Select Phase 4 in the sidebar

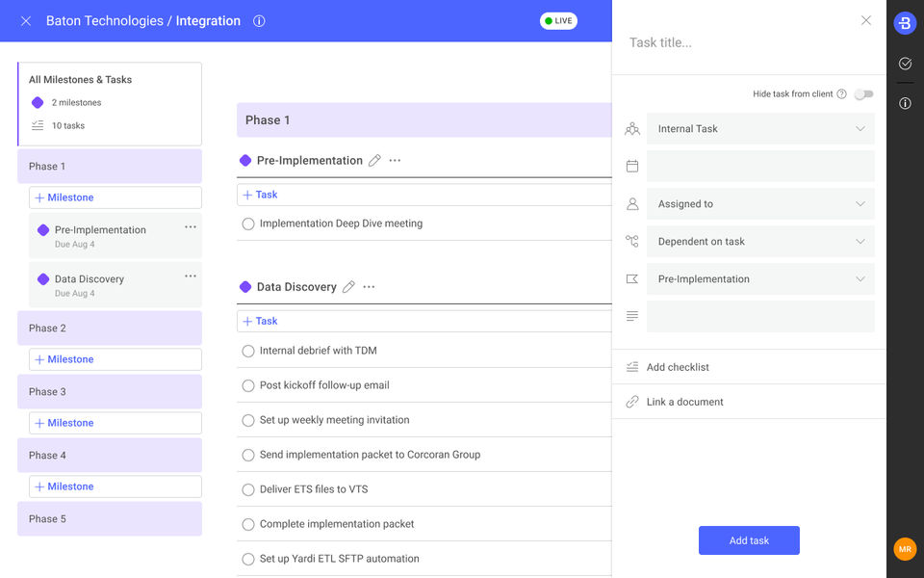click(110, 456)
